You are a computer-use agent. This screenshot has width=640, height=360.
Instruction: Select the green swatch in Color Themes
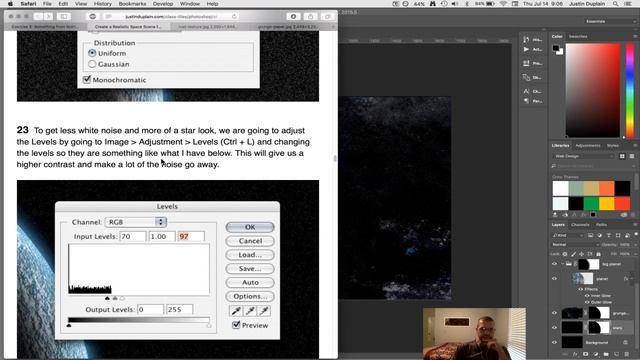point(591,203)
